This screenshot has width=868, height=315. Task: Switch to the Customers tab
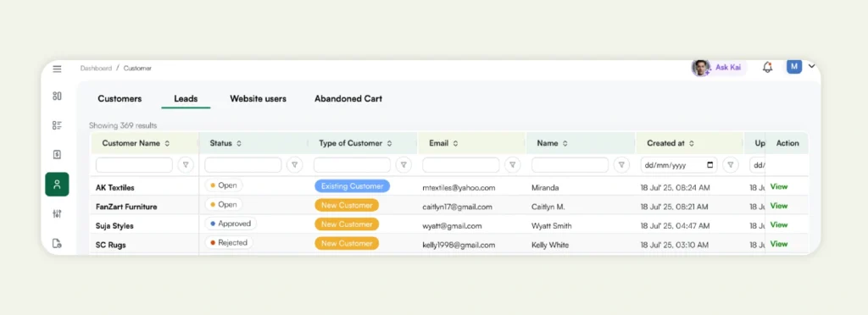(120, 98)
